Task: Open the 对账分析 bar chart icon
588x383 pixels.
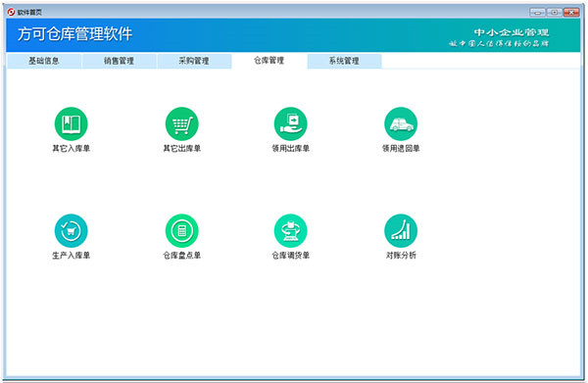Action: pyautogui.click(x=401, y=230)
